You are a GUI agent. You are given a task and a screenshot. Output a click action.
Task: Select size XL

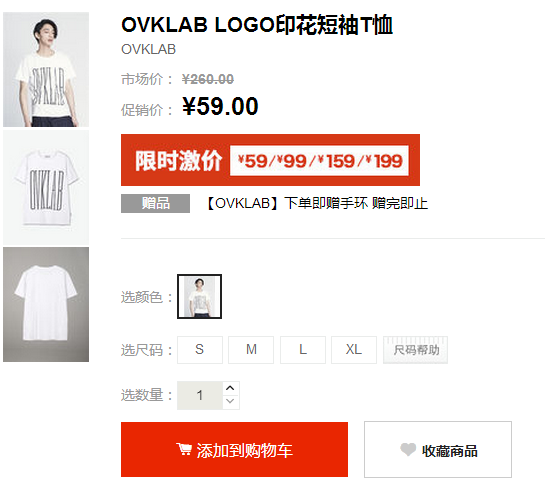pos(354,350)
